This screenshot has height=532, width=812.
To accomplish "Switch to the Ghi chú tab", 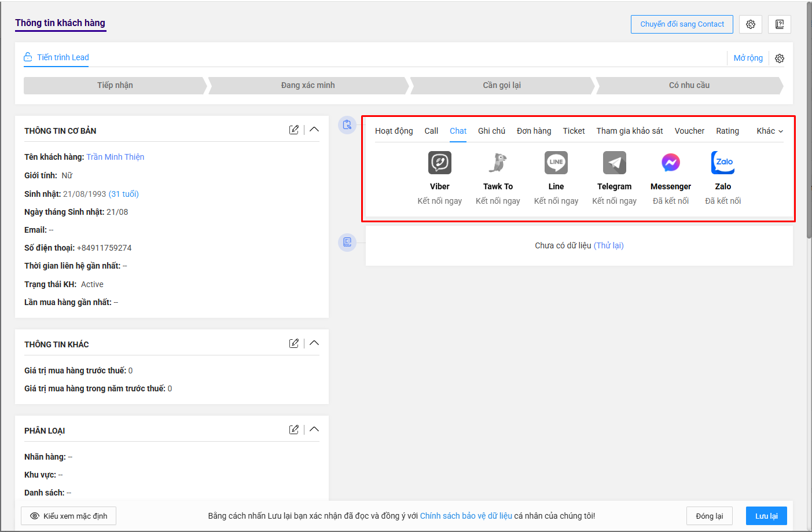I will [x=491, y=131].
